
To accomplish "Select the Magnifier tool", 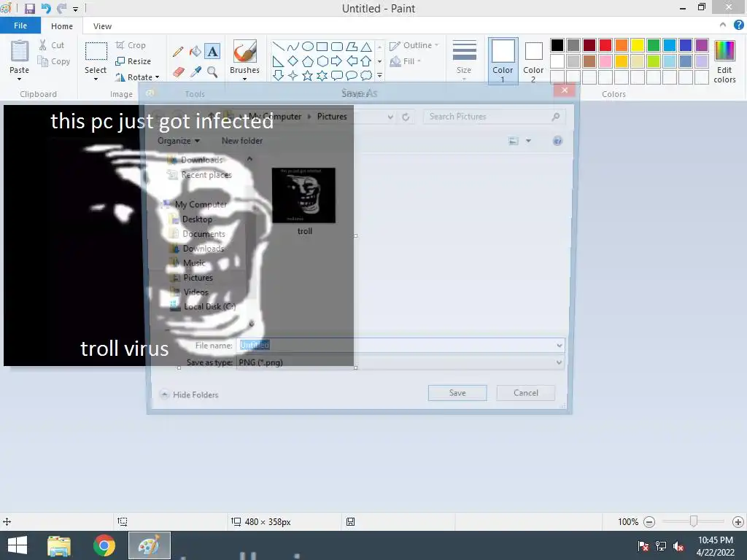I will [x=212, y=72].
